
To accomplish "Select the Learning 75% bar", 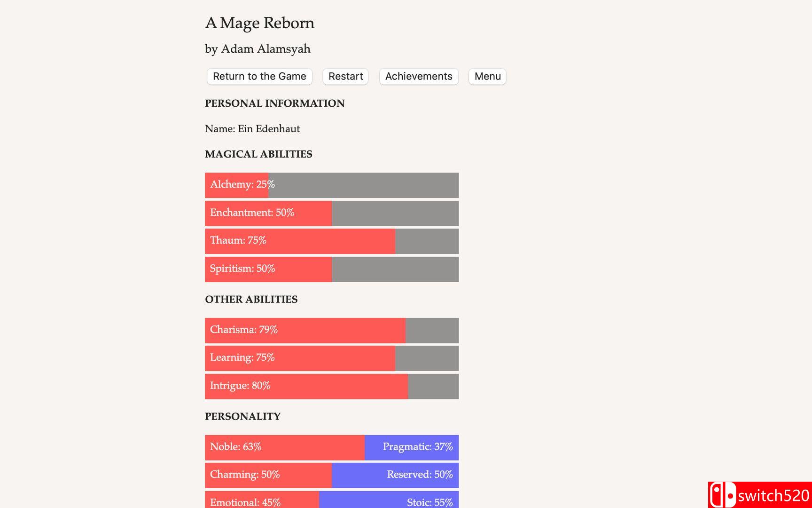I will [x=332, y=358].
